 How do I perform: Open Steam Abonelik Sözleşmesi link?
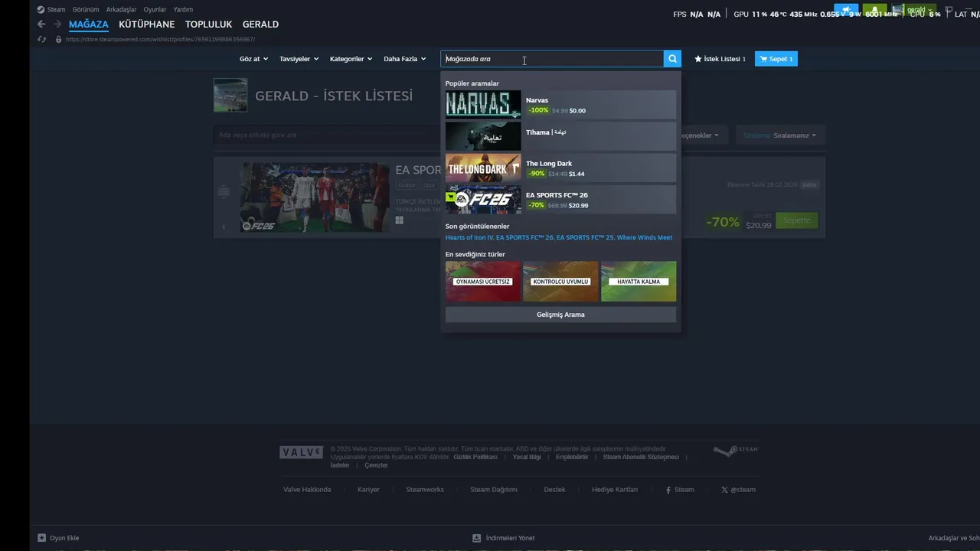point(641,457)
